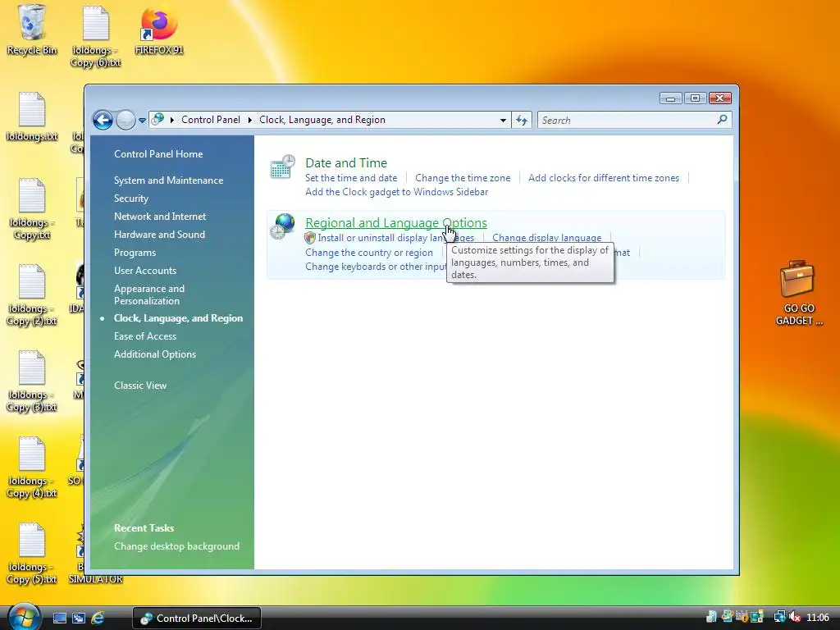Select loldongs - Copy (5).txt desktop file
The height and width of the screenshot is (630, 840).
[x=32, y=554]
